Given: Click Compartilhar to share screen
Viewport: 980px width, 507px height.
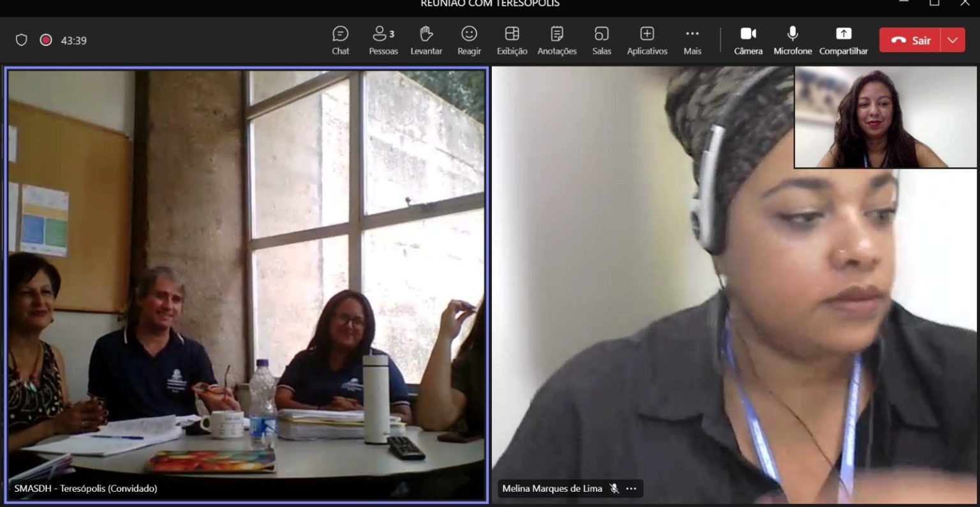Looking at the screenshot, I should [x=843, y=40].
